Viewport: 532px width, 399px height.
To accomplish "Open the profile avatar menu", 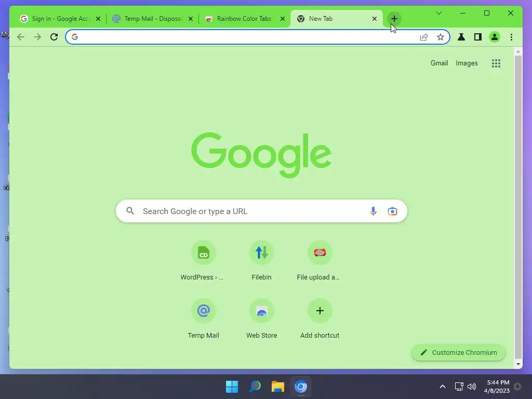I will pos(495,37).
